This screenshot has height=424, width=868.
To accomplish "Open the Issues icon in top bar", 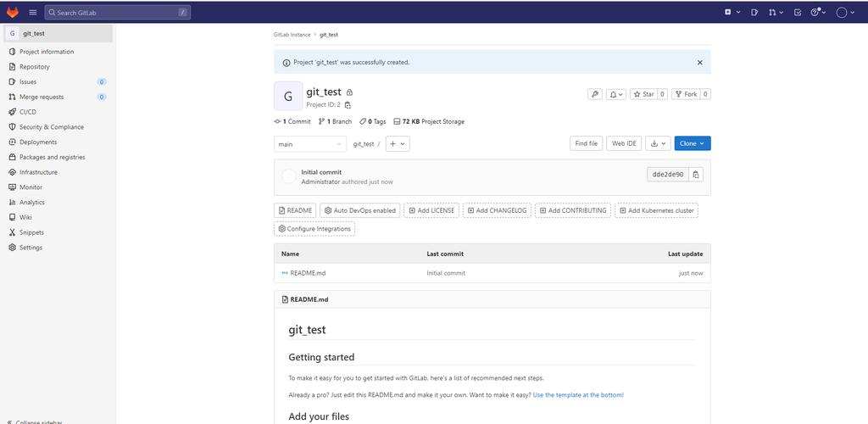I will point(754,12).
